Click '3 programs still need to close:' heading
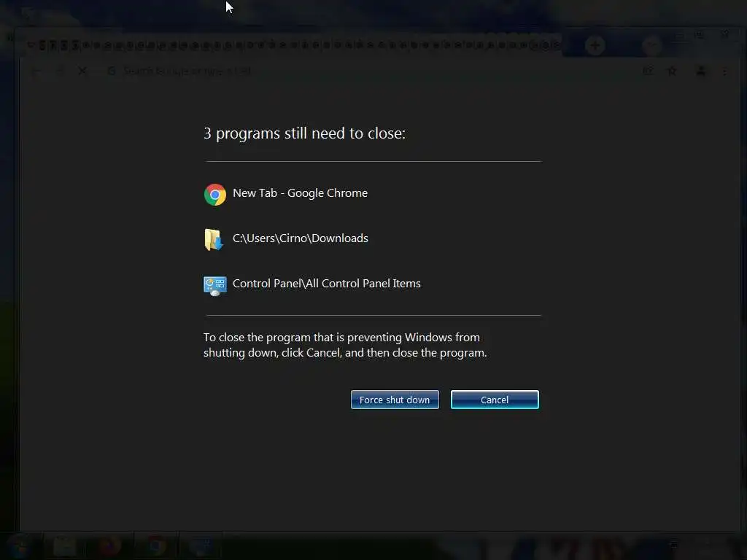 tap(304, 133)
